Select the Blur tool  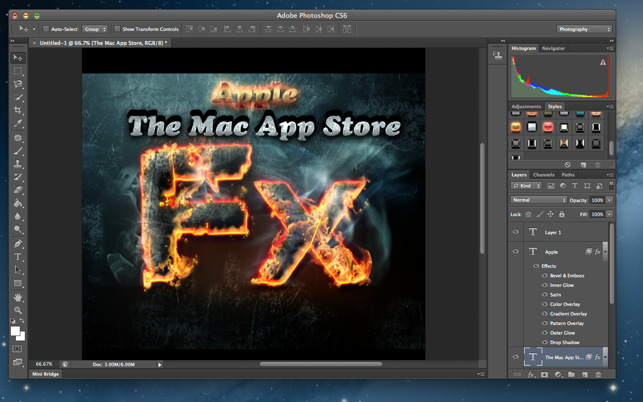point(18,216)
